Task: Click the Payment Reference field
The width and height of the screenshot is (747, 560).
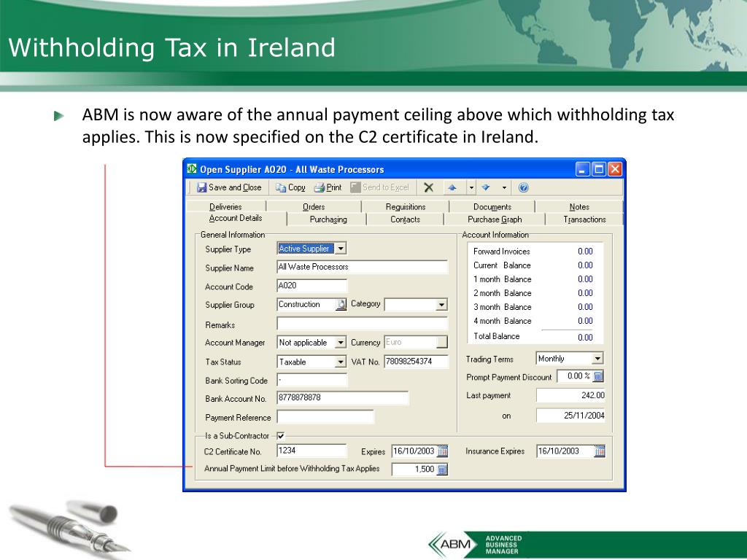Action: click(x=325, y=417)
